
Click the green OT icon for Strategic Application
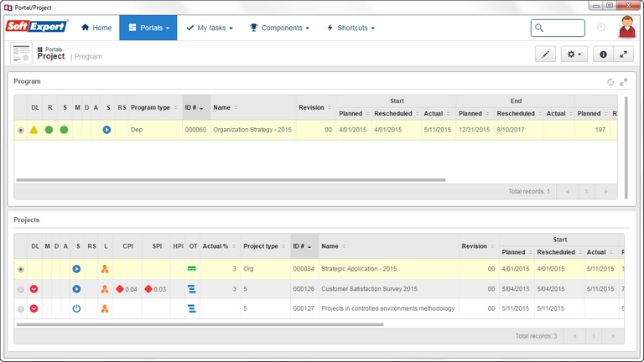point(192,269)
